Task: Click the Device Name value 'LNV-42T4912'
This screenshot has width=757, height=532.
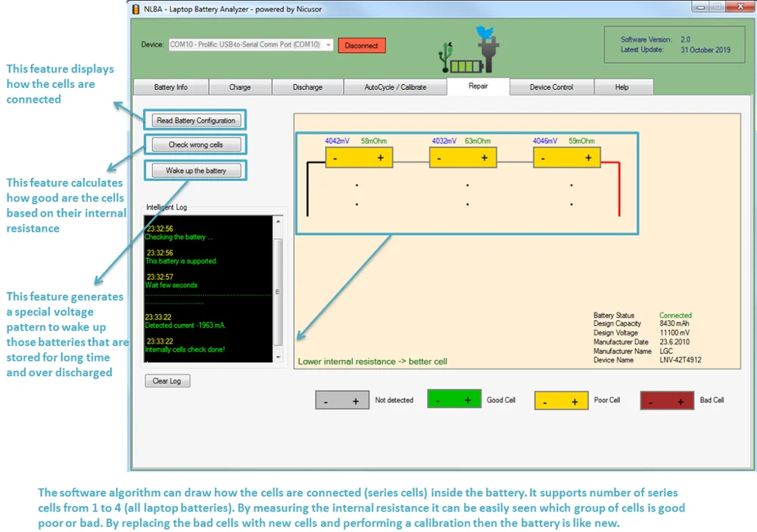Action: coord(681,359)
